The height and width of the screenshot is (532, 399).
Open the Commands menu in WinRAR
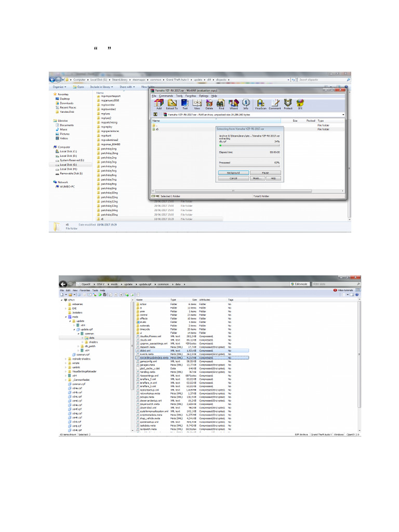click(x=166, y=96)
